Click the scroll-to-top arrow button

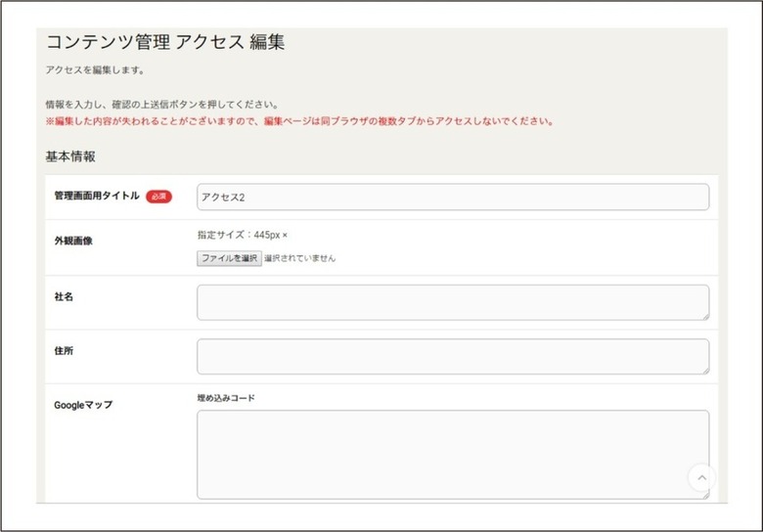coord(701,477)
